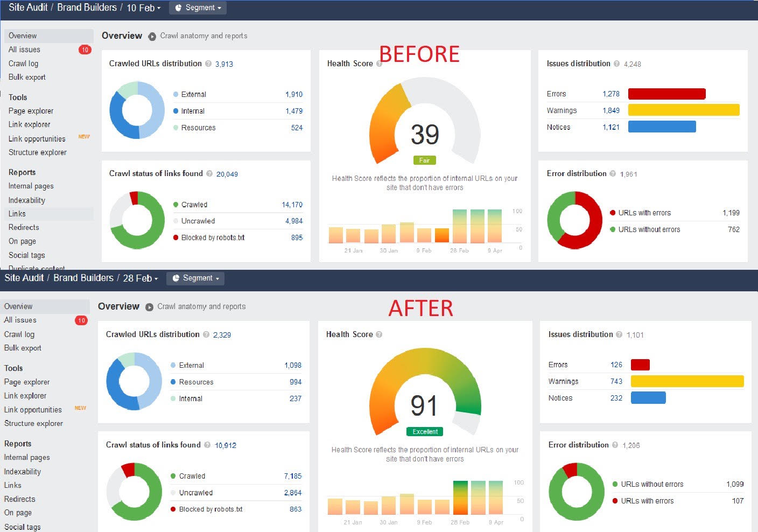This screenshot has height=532, width=758.
Task: Click the Internal count 1,479
Action: click(x=294, y=111)
